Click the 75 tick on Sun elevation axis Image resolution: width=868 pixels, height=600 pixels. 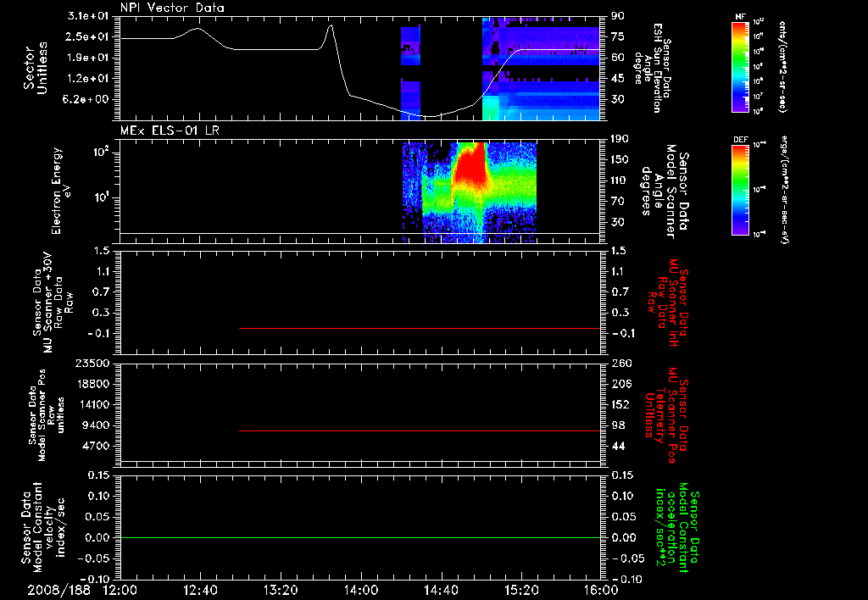pos(618,36)
